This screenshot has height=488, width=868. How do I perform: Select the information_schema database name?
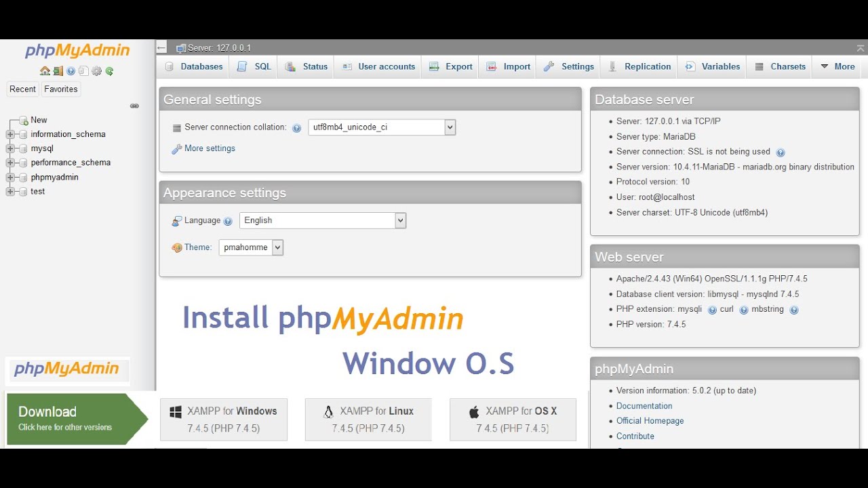pyautogui.click(x=68, y=134)
